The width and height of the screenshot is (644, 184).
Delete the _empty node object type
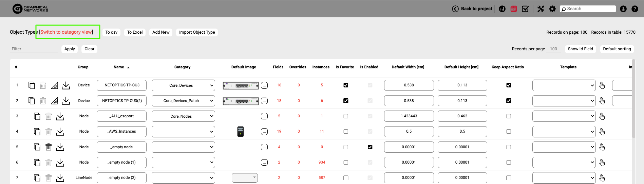[49, 147]
